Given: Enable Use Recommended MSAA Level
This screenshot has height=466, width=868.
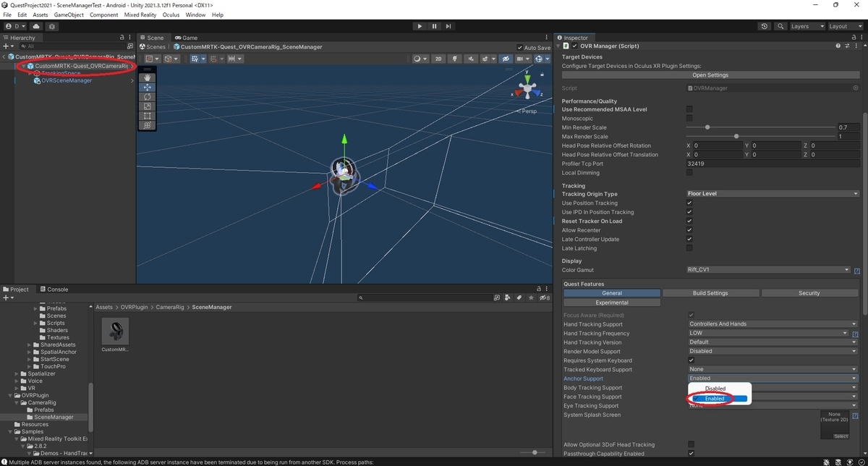Looking at the screenshot, I should point(689,109).
